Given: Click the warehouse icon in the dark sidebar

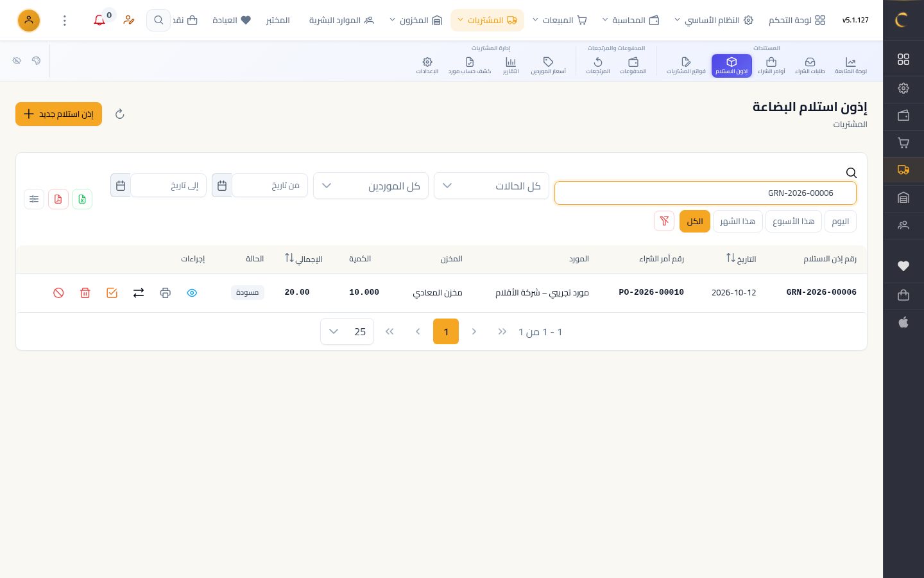Looking at the screenshot, I should pyautogui.click(x=903, y=198).
